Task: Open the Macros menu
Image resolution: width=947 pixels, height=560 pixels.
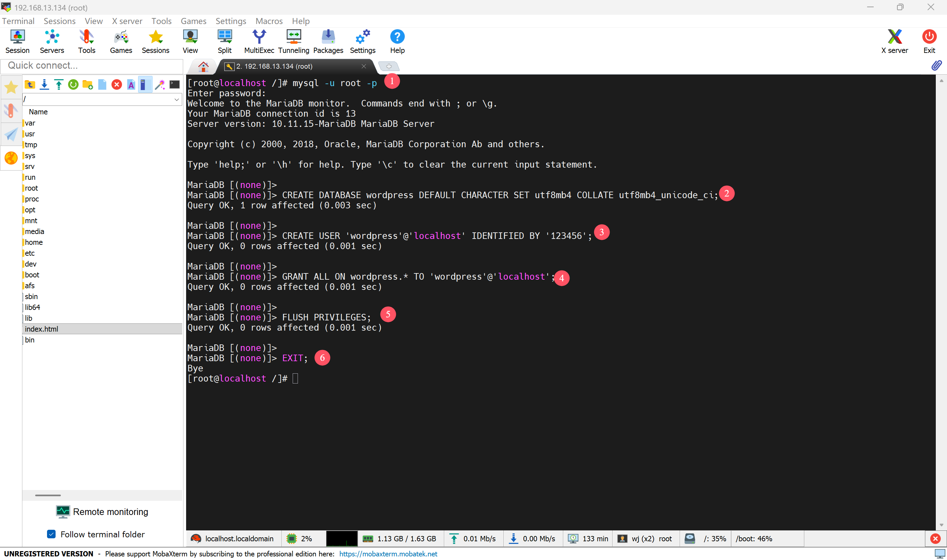Action: click(x=269, y=21)
